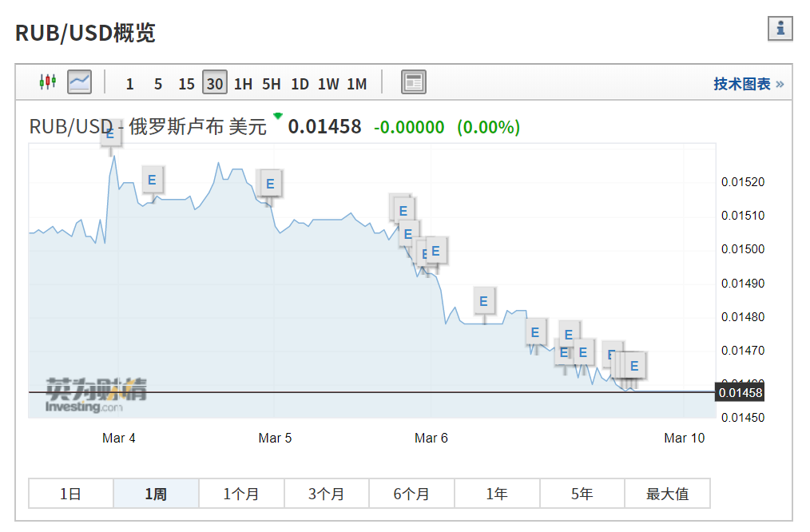Open the rightmost E event marker

[x=634, y=366]
